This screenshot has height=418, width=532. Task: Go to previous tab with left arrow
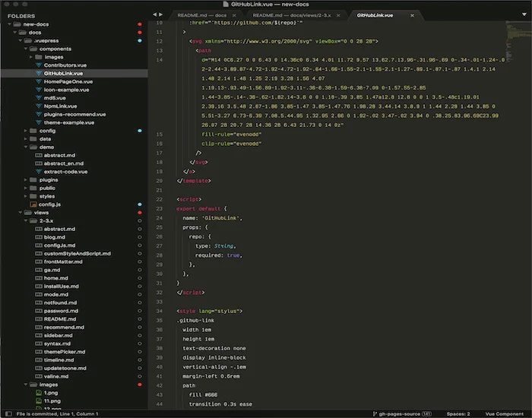tap(154, 14)
